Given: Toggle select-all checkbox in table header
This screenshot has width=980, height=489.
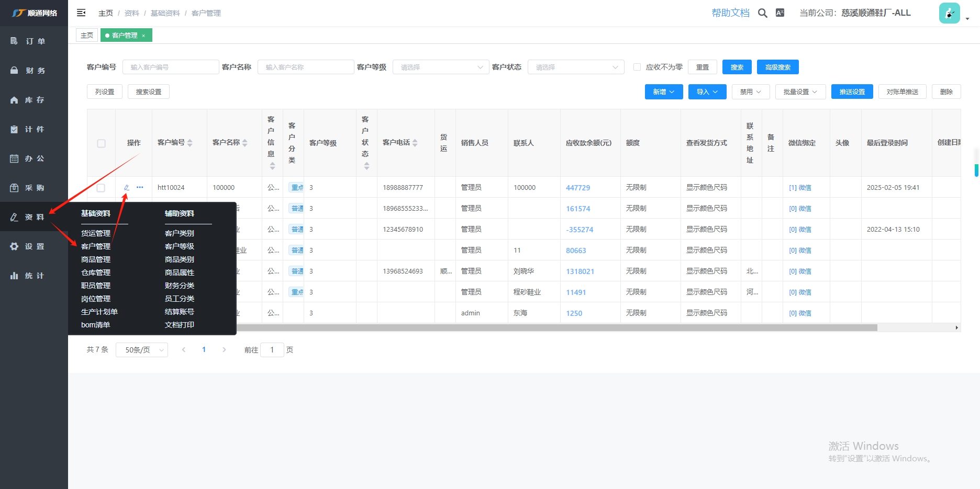Looking at the screenshot, I should click(102, 143).
